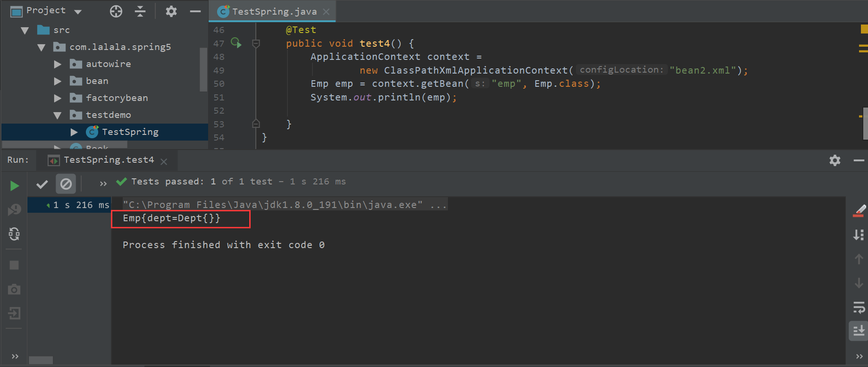Click the test tree horizontal scrollbar thumb

point(41,360)
